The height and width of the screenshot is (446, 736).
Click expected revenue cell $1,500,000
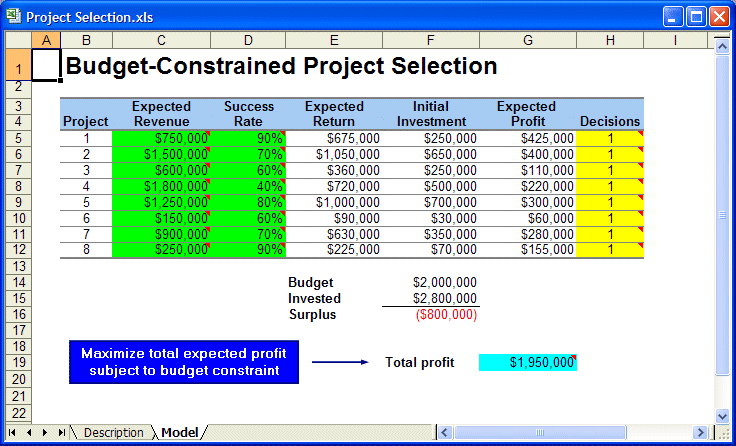[x=161, y=154]
